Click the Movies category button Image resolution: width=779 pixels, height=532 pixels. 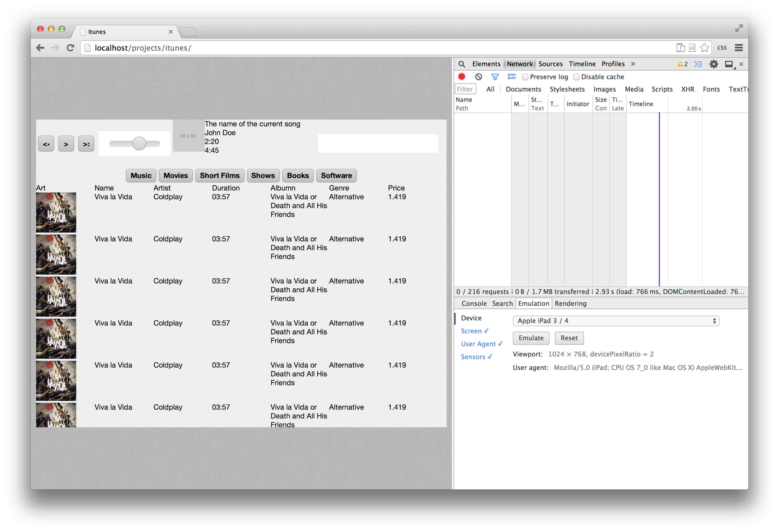point(175,176)
